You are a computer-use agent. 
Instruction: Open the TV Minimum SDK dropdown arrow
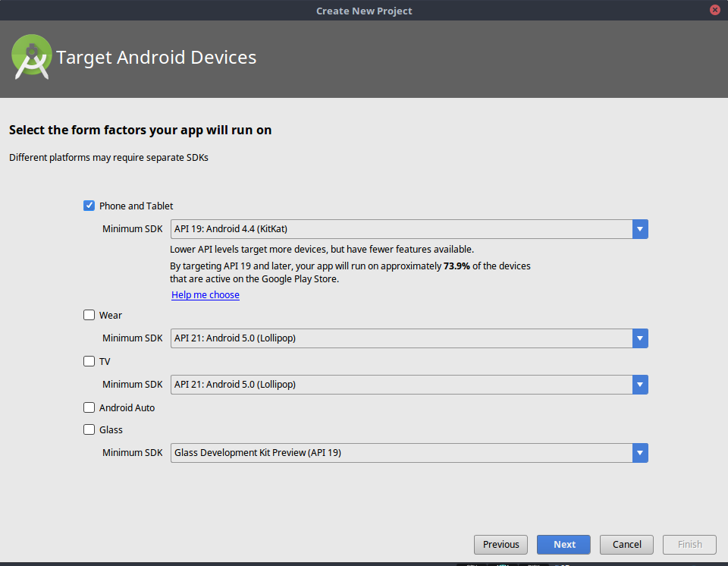pyautogui.click(x=640, y=384)
